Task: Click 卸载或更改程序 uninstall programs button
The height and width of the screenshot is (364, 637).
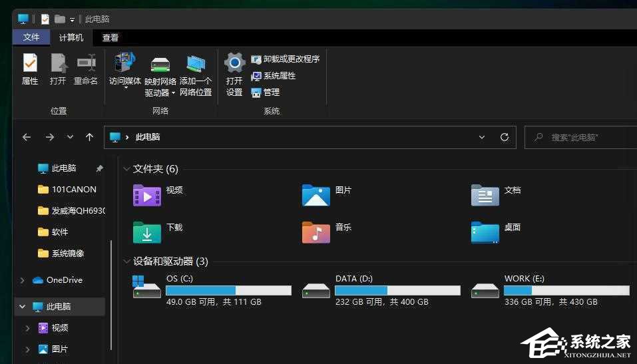Action: tap(285, 59)
